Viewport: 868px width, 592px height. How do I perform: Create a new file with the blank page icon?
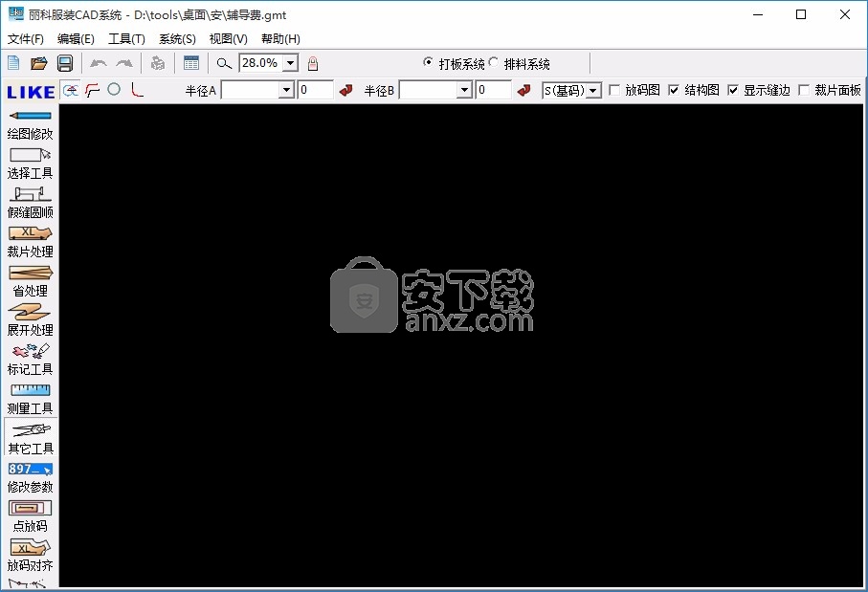coord(13,63)
